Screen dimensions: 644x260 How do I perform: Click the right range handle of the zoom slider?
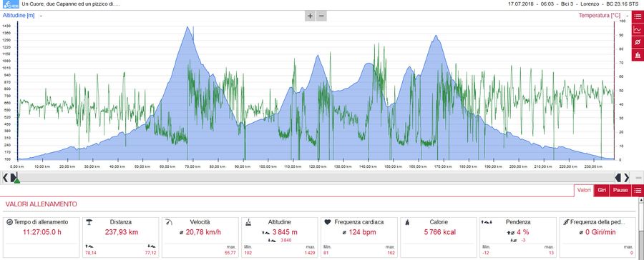pyautogui.click(x=618, y=178)
